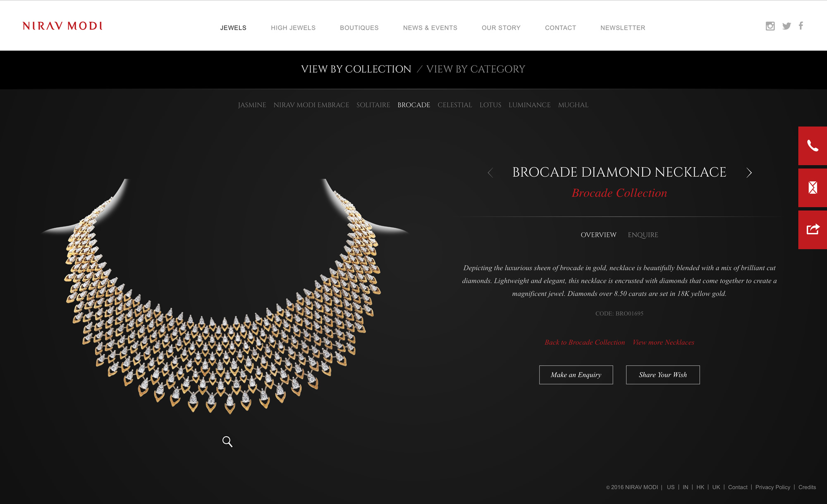827x504 pixels.
Task: Switch to View by Category
Action: coord(476,69)
